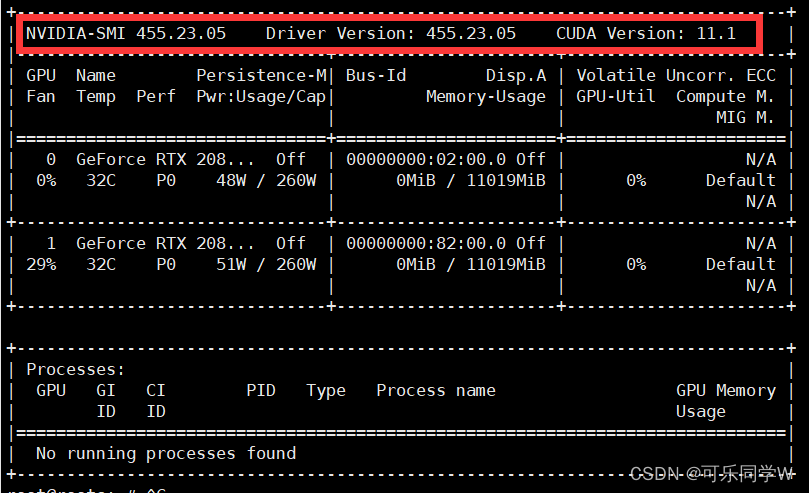Click the 'Volatile Uncorr. ECC' header
Screen dimensions: 809x493
click(x=676, y=76)
